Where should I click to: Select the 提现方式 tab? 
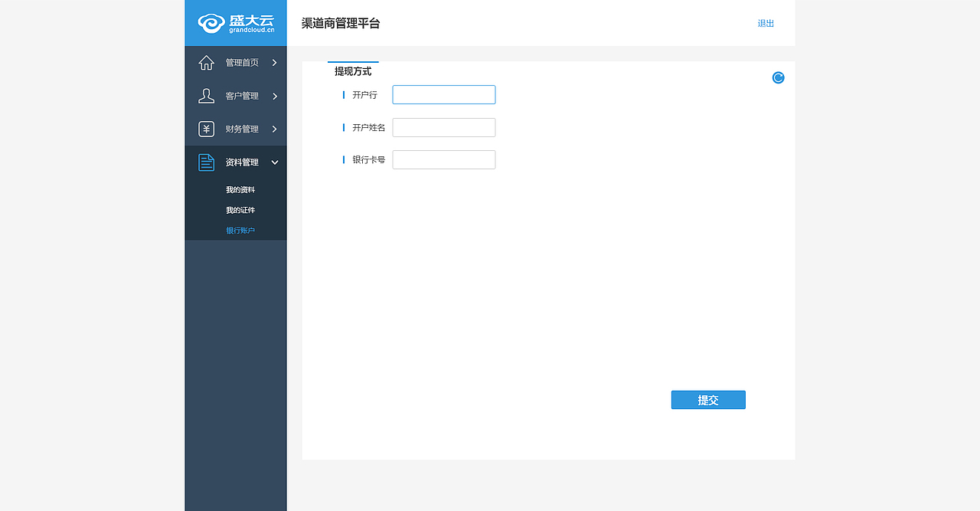click(x=353, y=71)
